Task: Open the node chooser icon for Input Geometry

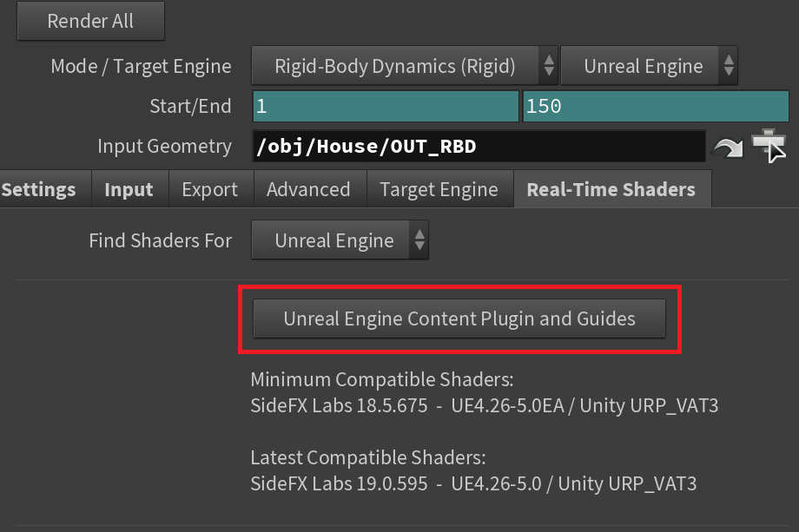Action: (x=770, y=146)
